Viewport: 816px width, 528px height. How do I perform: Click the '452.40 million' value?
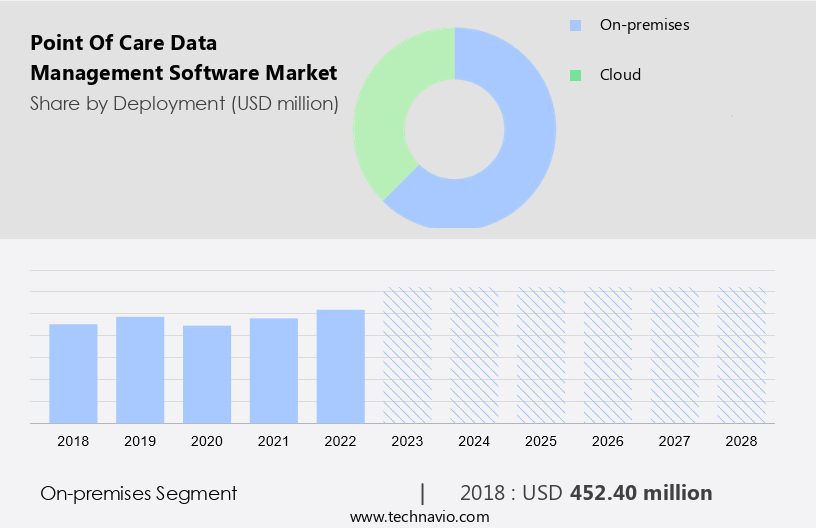coord(641,493)
